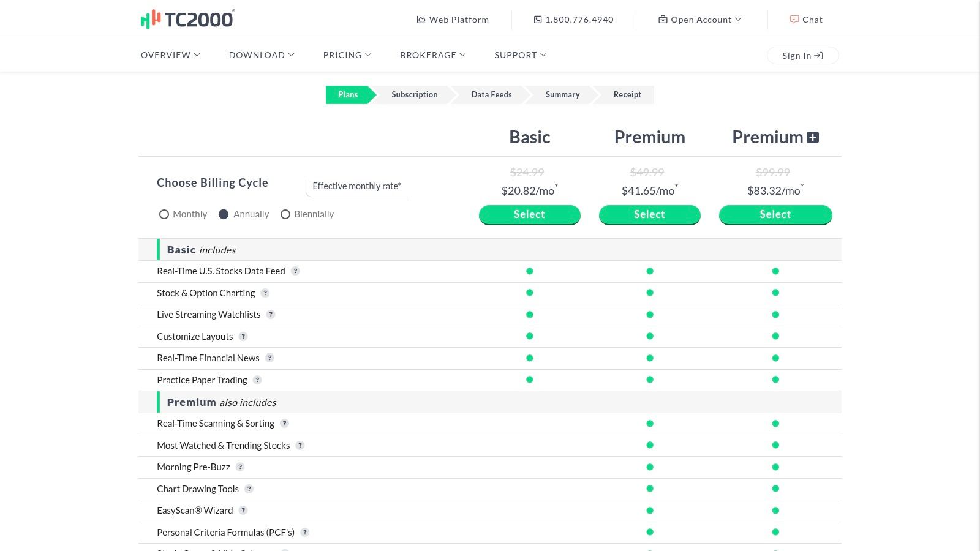Click the Effective monthly rate label
The width and height of the screenshot is (980, 551).
(356, 186)
